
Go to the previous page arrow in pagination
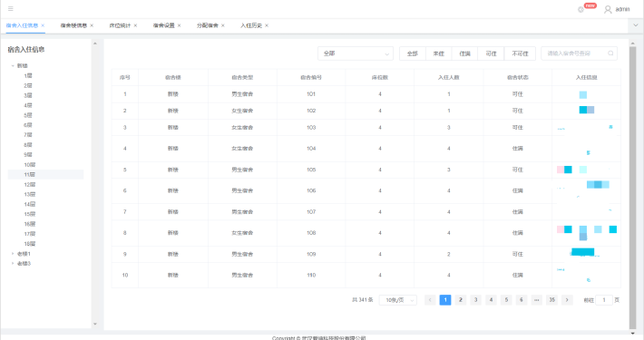pos(430,300)
